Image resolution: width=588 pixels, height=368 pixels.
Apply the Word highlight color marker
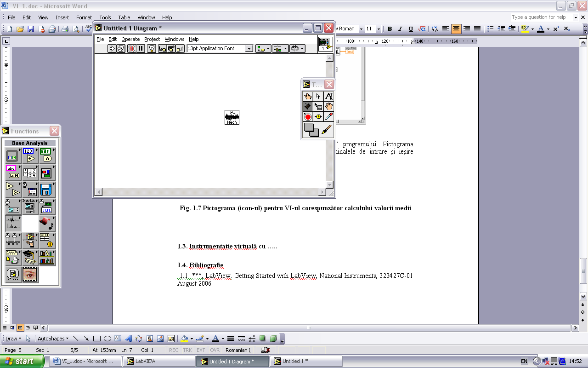click(x=525, y=29)
